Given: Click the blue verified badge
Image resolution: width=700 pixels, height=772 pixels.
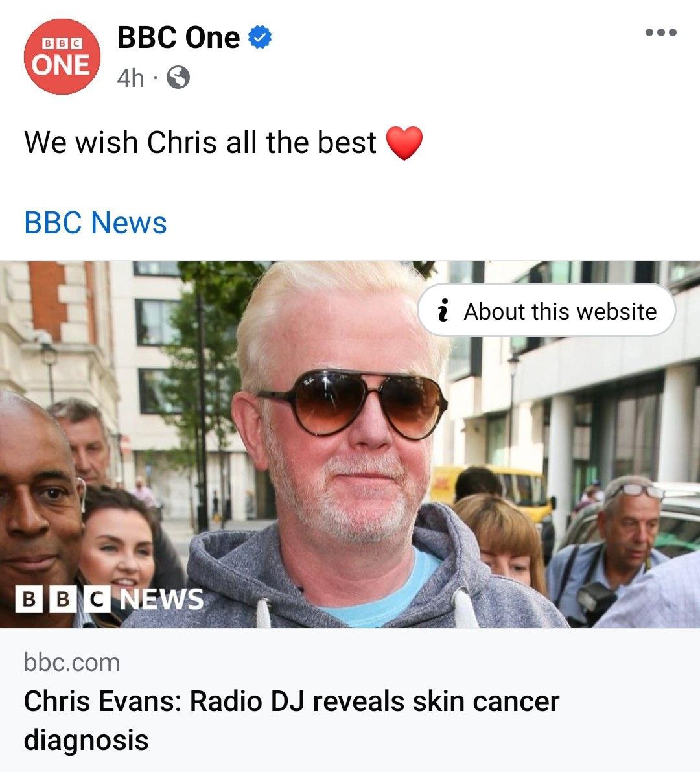Looking at the screenshot, I should tap(260, 38).
